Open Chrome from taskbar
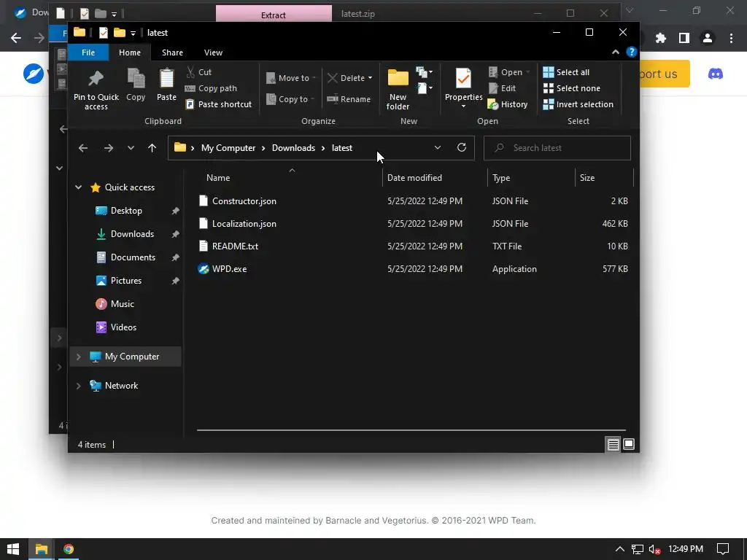747x560 pixels. (69, 549)
